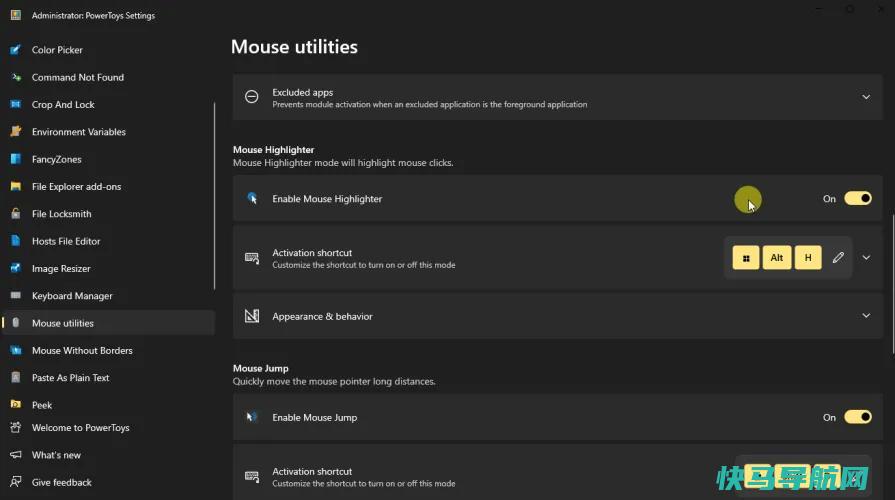
Task: Open File Locksmith padlock icon
Action: click(16, 213)
